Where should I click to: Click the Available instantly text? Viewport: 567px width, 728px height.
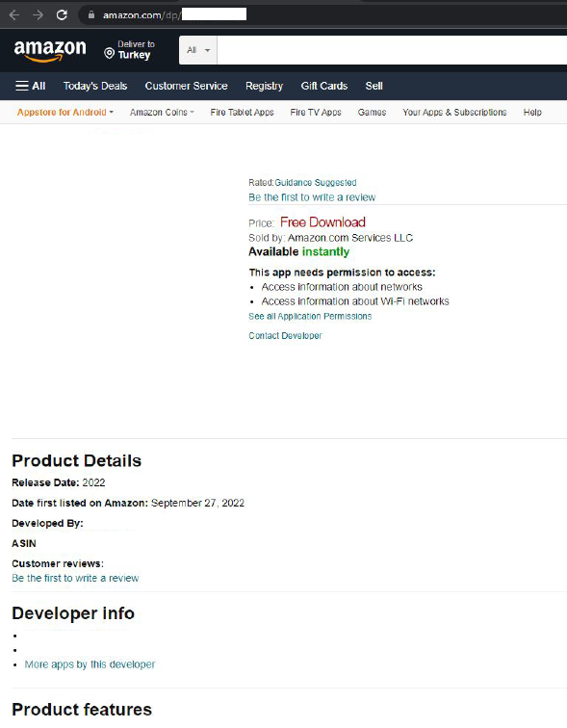[x=298, y=251]
